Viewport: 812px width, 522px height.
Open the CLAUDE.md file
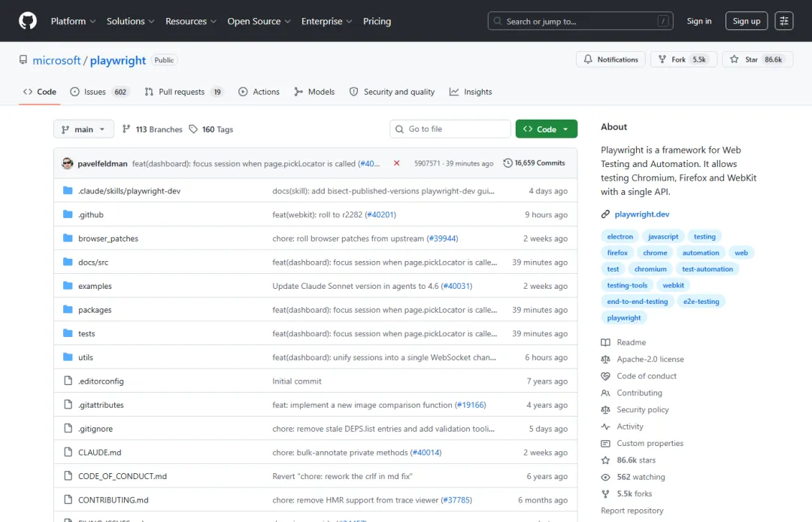point(99,453)
